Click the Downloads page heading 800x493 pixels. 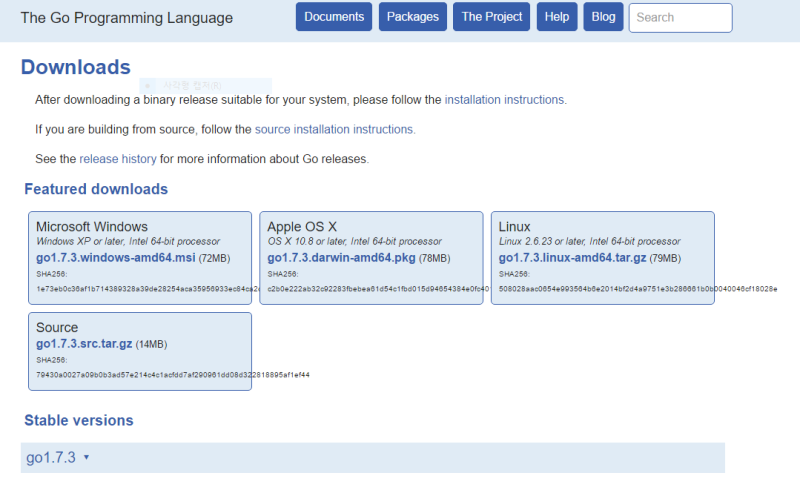pos(76,67)
